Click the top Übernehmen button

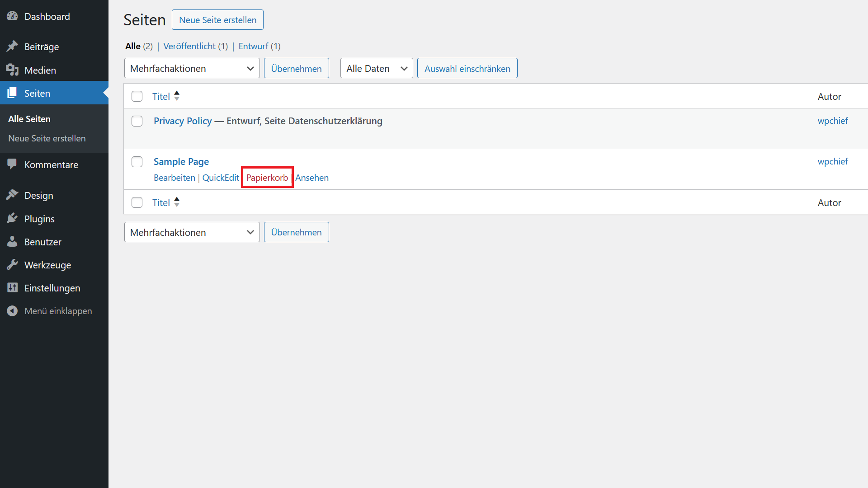tap(297, 68)
